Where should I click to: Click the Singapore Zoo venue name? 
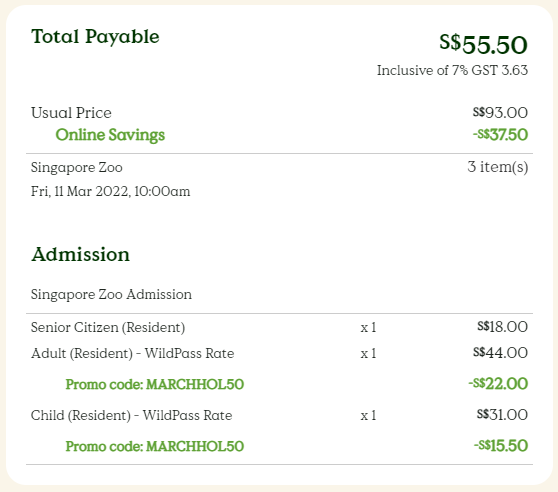tap(77, 168)
